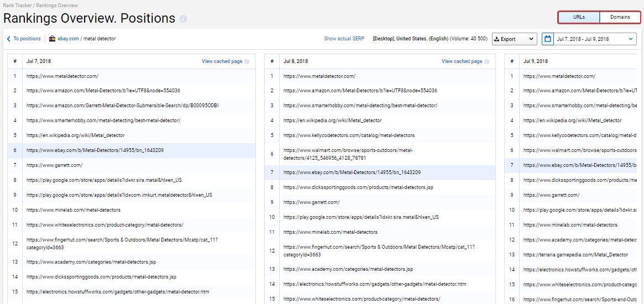Click minelab.com URL at position 10 Jul 7
Image resolution: width=644 pixels, height=304 pixels.
click(x=73, y=210)
